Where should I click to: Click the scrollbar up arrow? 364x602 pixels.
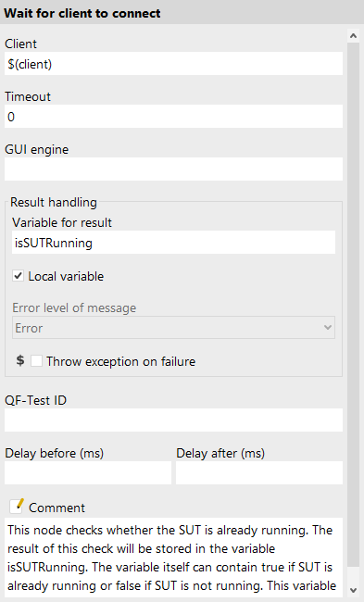(x=353, y=36)
